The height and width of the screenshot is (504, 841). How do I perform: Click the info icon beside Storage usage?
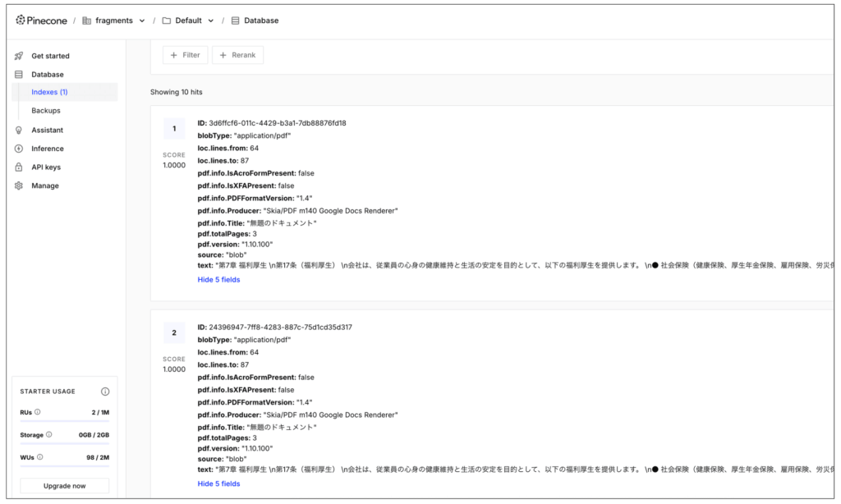(50, 434)
